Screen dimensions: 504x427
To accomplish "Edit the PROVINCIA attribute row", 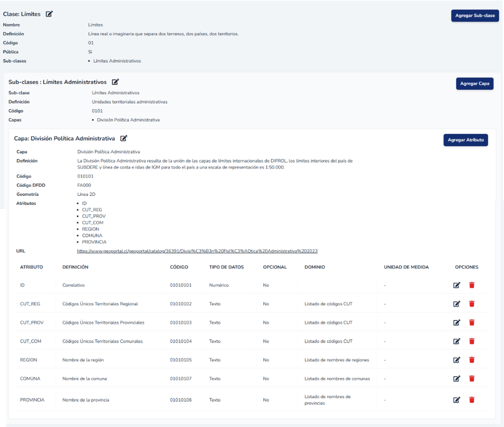I will pyautogui.click(x=456, y=400).
